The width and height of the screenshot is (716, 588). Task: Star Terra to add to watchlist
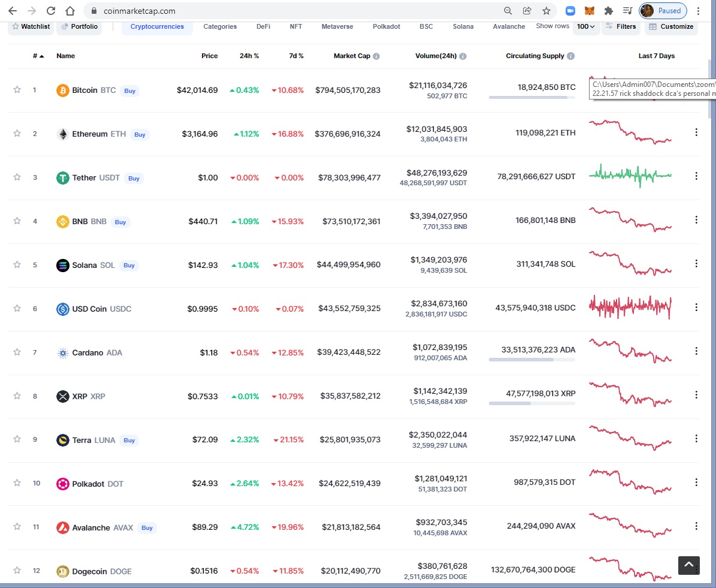(17, 439)
